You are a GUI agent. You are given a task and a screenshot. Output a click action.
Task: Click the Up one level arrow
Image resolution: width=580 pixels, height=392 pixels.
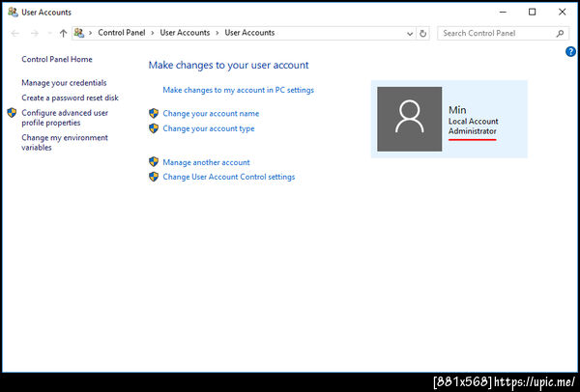[63, 33]
